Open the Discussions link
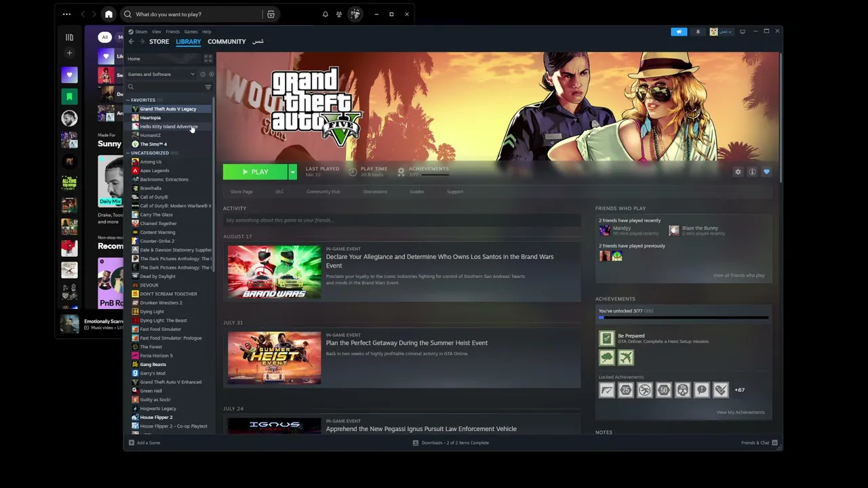868x488 pixels. pos(375,192)
